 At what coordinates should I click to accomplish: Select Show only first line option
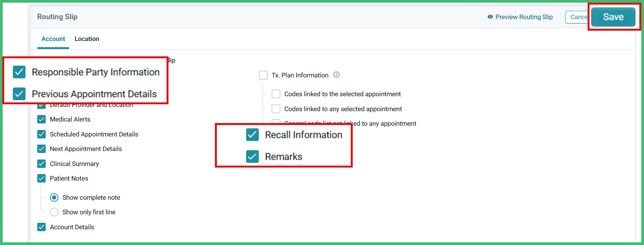coord(54,212)
